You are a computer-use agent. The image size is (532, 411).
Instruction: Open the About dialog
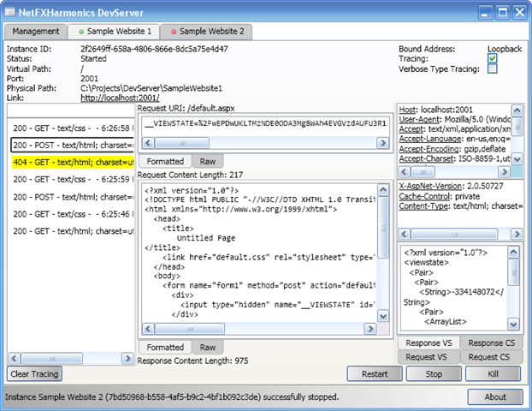click(x=495, y=396)
